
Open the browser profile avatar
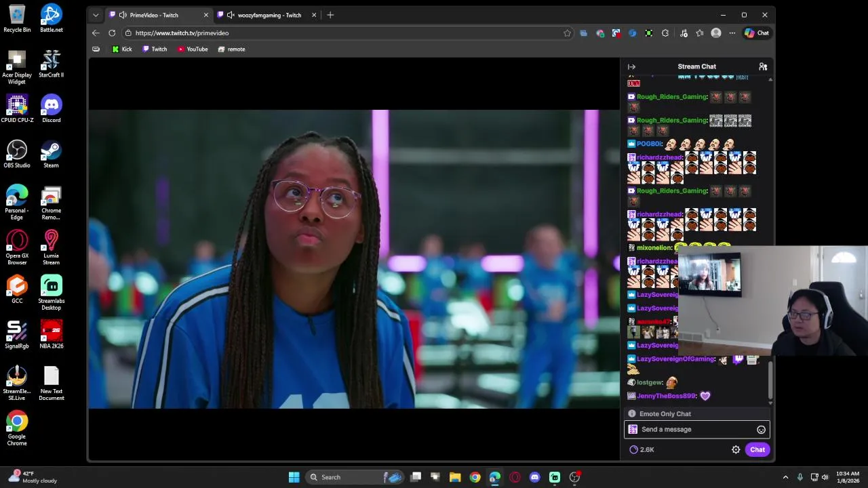point(716,33)
